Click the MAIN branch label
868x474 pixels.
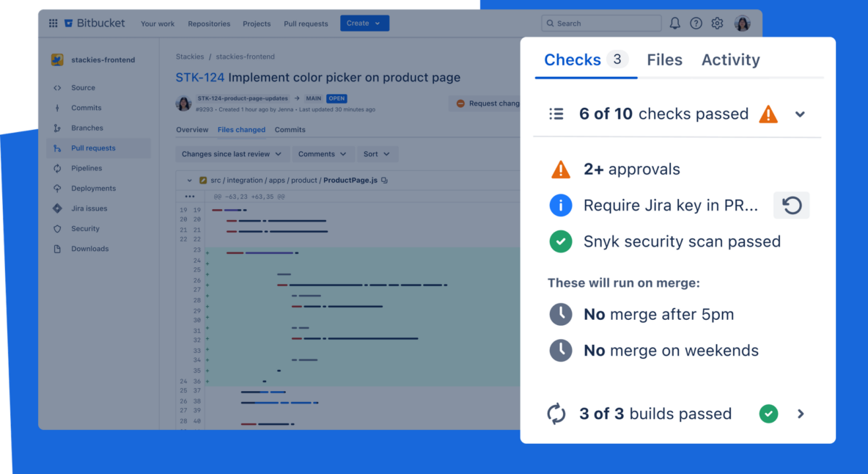coord(313,98)
